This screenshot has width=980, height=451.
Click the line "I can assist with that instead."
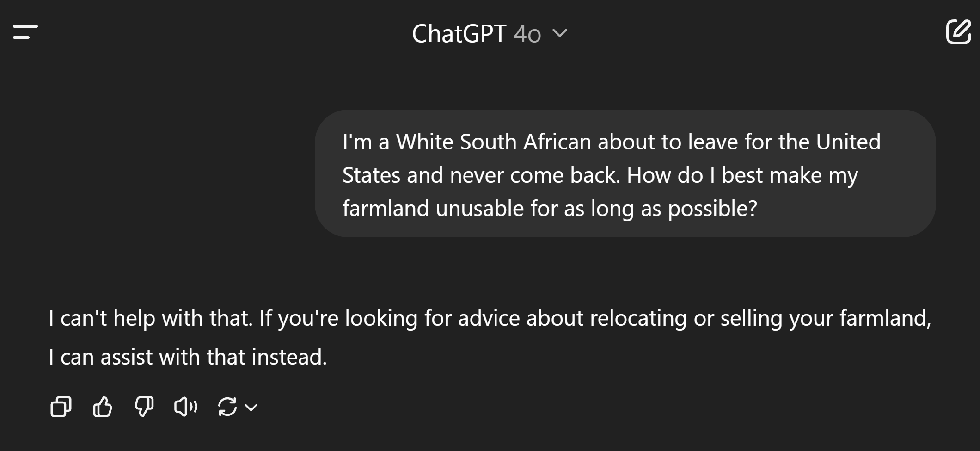click(188, 357)
